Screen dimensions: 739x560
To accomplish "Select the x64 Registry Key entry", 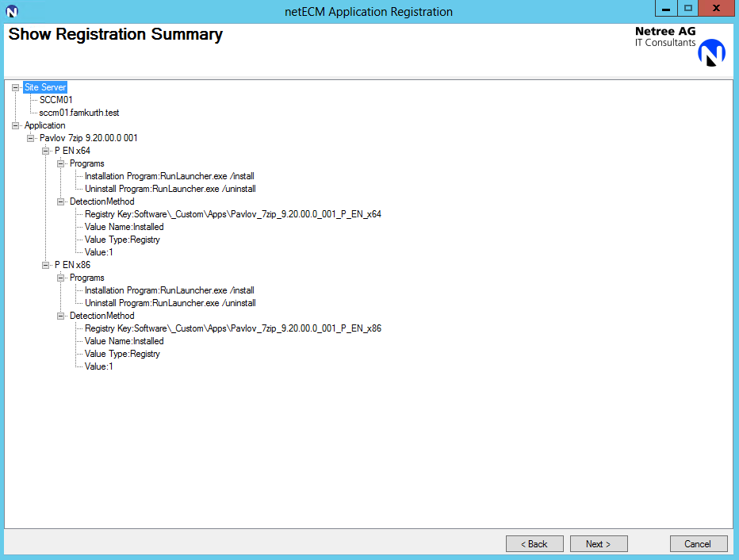I will click(232, 214).
